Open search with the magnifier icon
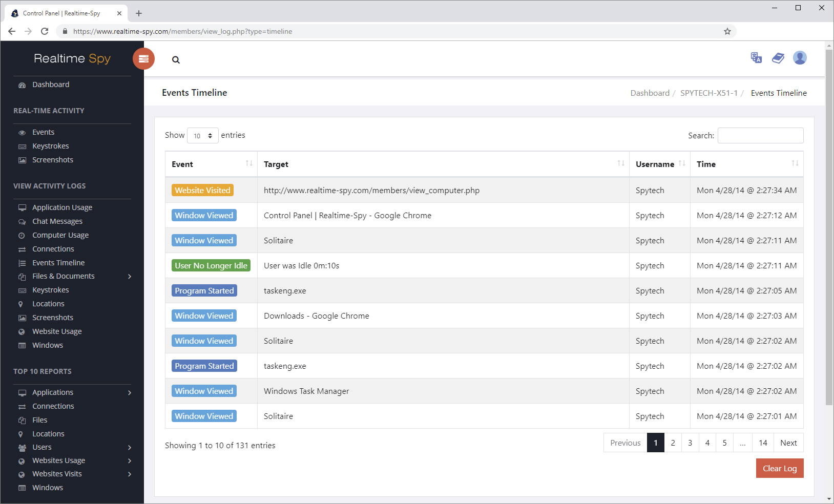 tap(176, 60)
